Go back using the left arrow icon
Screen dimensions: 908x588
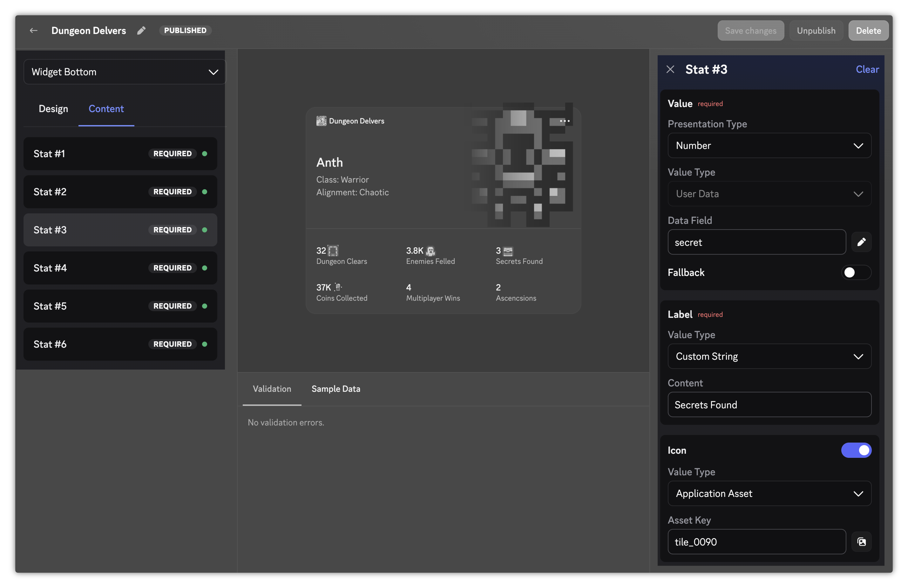34,30
